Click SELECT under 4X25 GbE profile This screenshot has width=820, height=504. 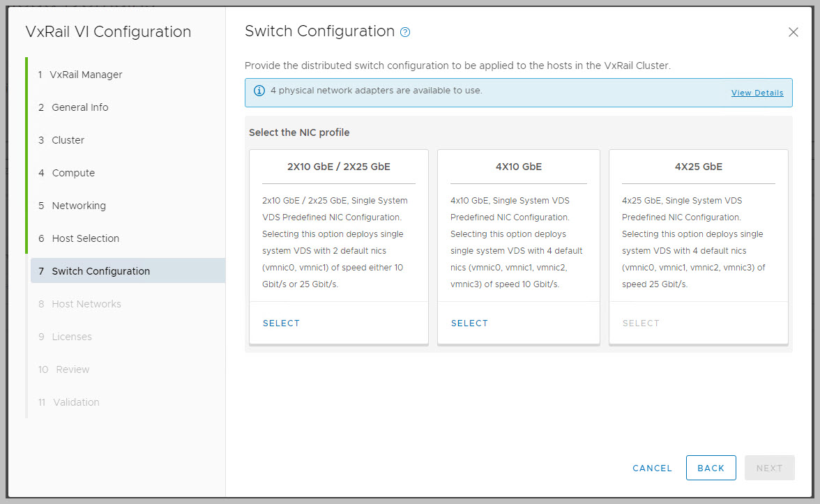641,323
